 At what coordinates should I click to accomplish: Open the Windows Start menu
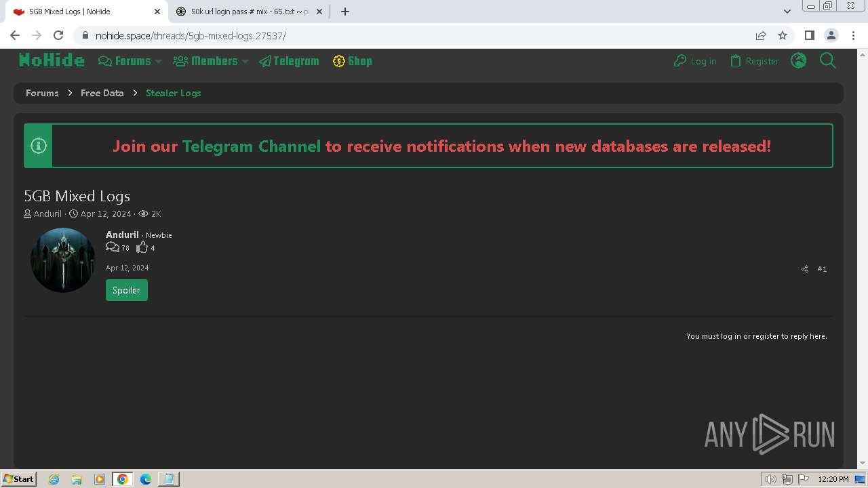coord(18,479)
